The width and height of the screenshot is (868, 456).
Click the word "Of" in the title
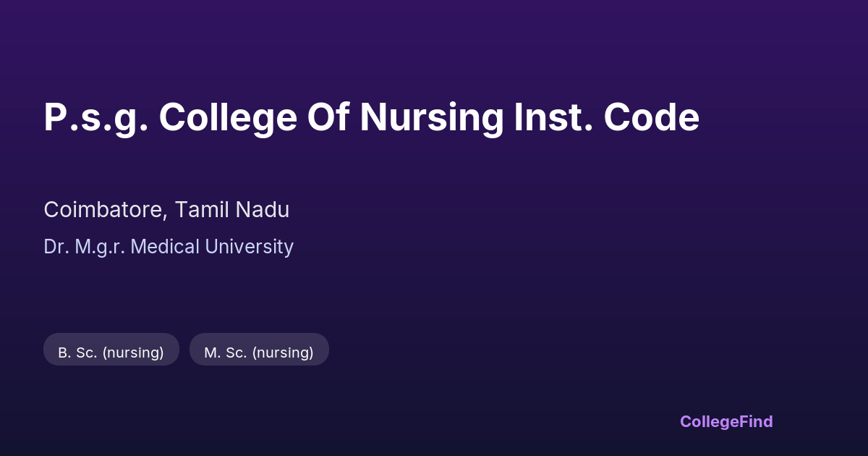pos(328,117)
